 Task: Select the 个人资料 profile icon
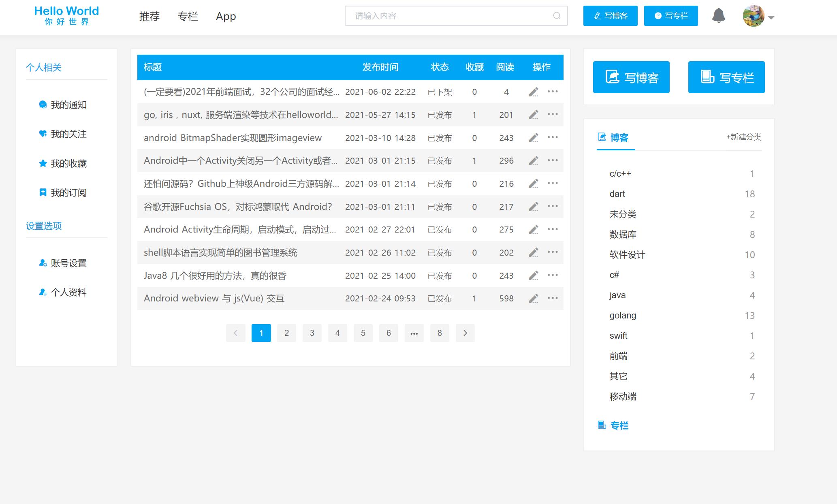coord(42,293)
